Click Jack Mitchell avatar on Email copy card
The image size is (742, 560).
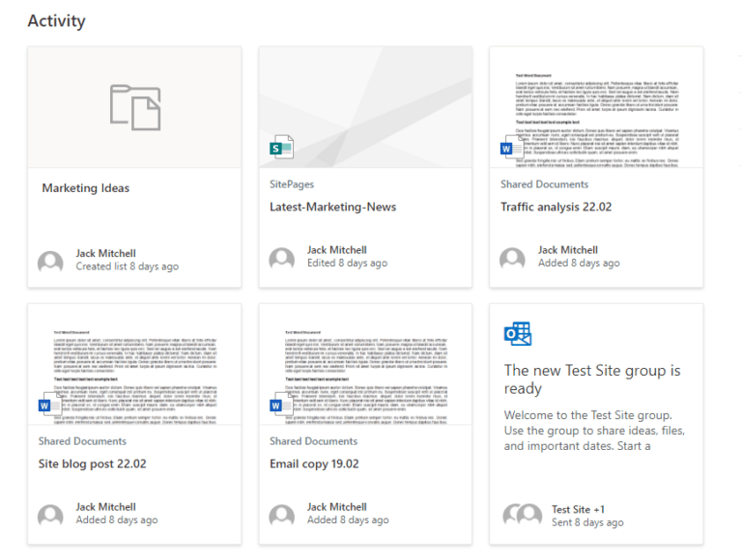(x=282, y=514)
